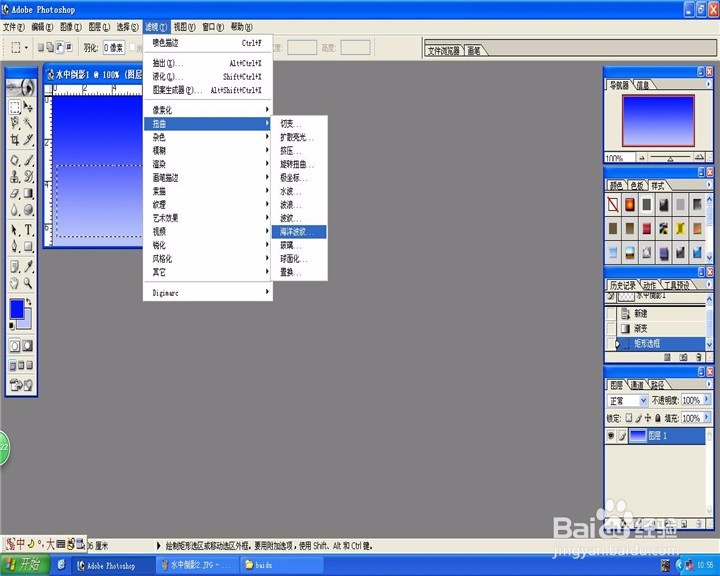Switch to Standard editing mode

[15, 345]
